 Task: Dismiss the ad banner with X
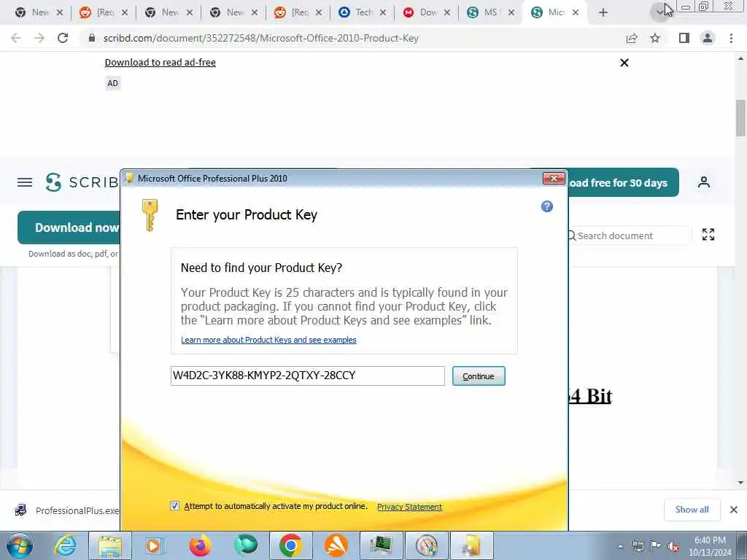[624, 63]
